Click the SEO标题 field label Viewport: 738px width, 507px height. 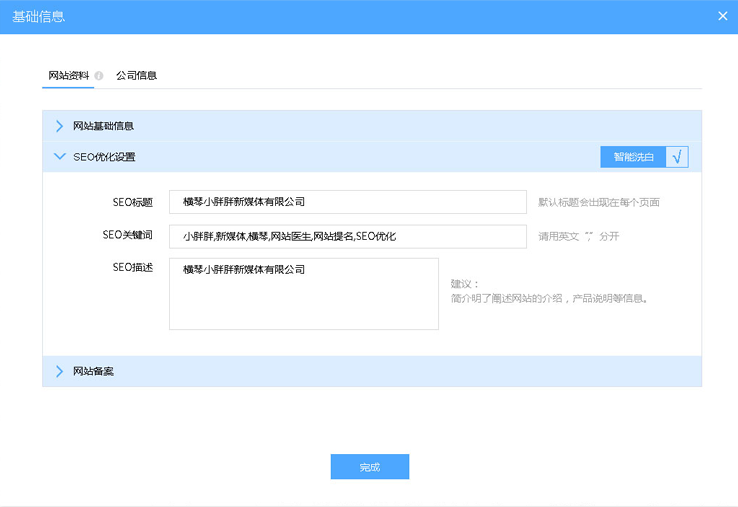(x=132, y=202)
